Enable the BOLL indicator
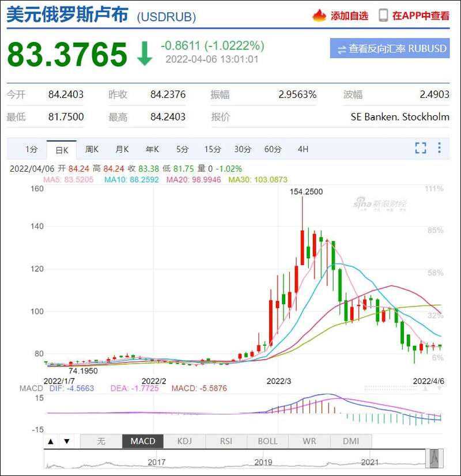The width and height of the screenshot is (461, 476). click(267, 441)
